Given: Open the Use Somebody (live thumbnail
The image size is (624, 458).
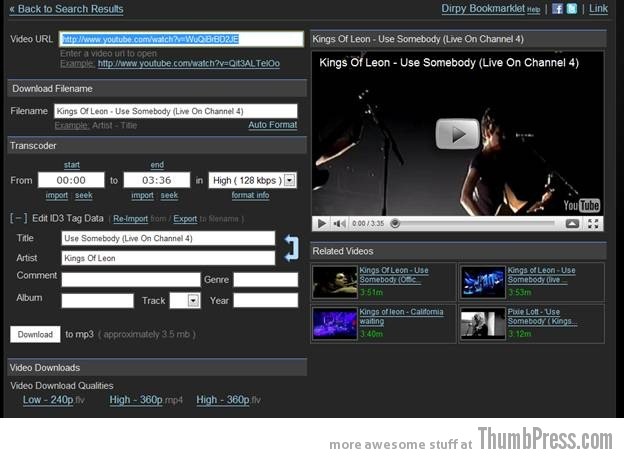Looking at the screenshot, I should [483, 282].
